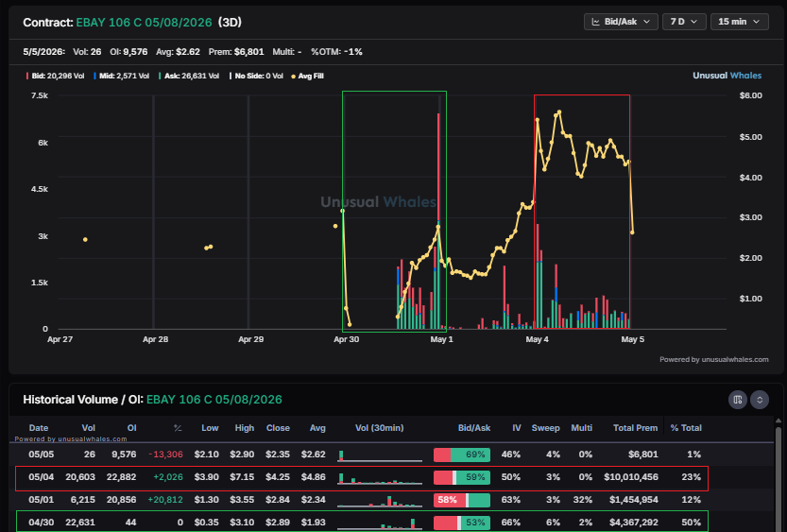Image resolution: width=787 pixels, height=532 pixels.
Task: Click the 53% bid/ask bar for 04/30
Action: 462,523
